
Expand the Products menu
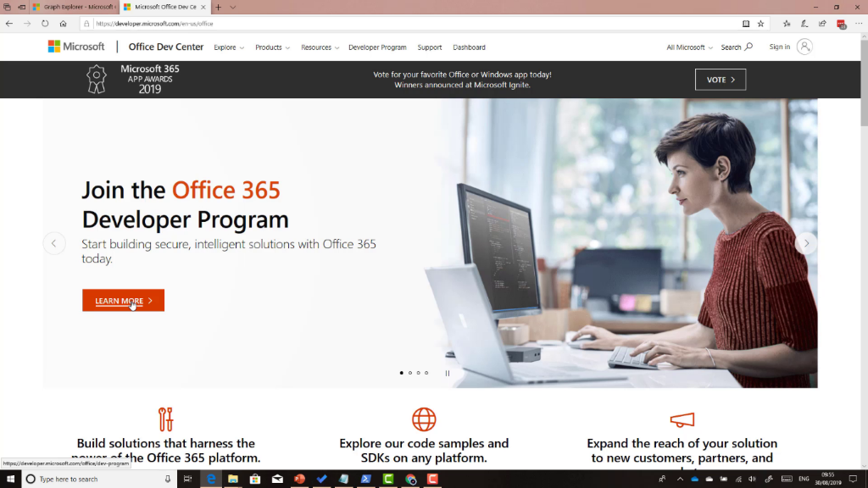(272, 47)
